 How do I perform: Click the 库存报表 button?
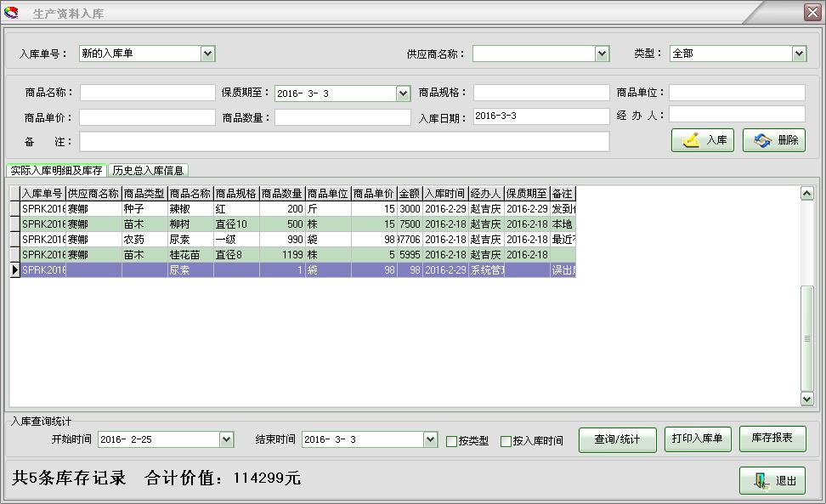[772, 439]
